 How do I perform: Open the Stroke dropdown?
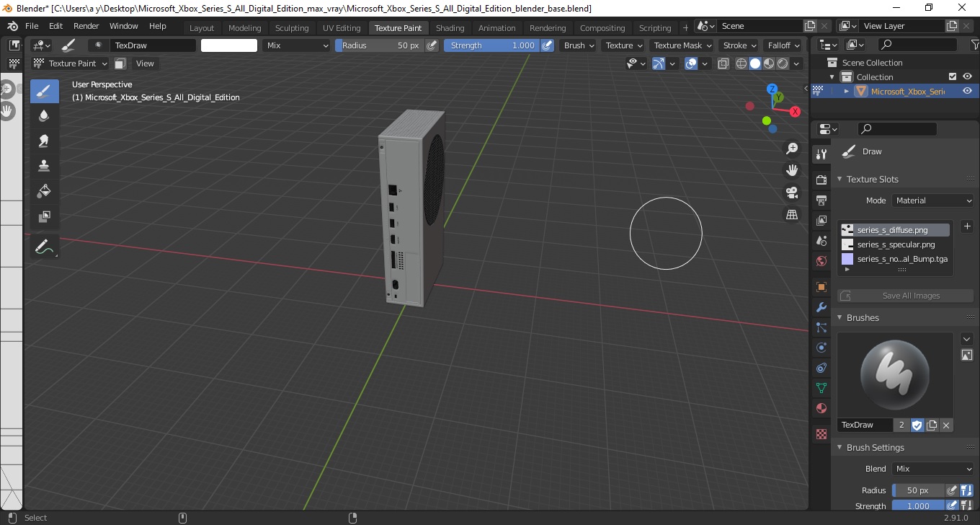(739, 45)
